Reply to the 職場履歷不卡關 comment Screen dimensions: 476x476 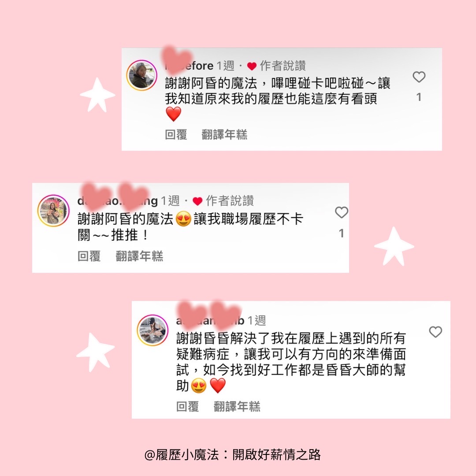click(x=89, y=256)
